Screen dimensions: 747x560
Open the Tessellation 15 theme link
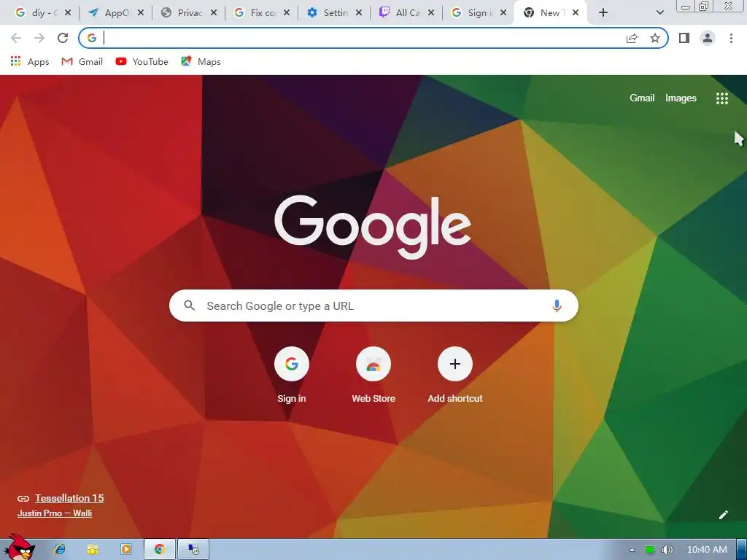coord(69,498)
